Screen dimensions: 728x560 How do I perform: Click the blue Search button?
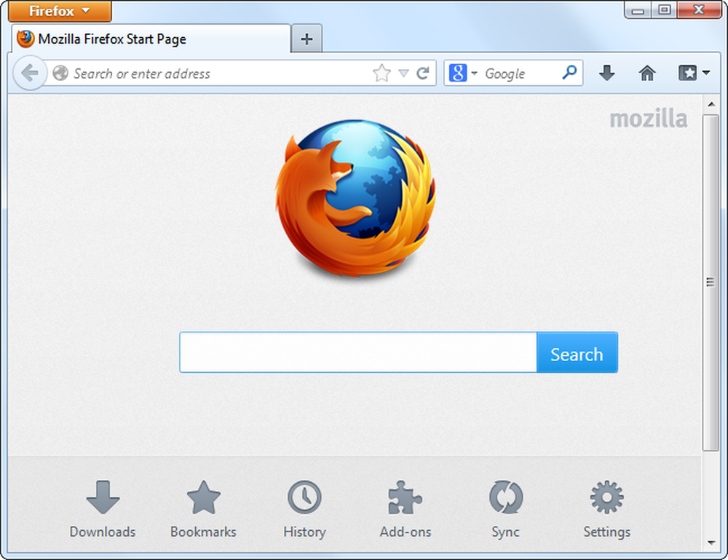[577, 352]
